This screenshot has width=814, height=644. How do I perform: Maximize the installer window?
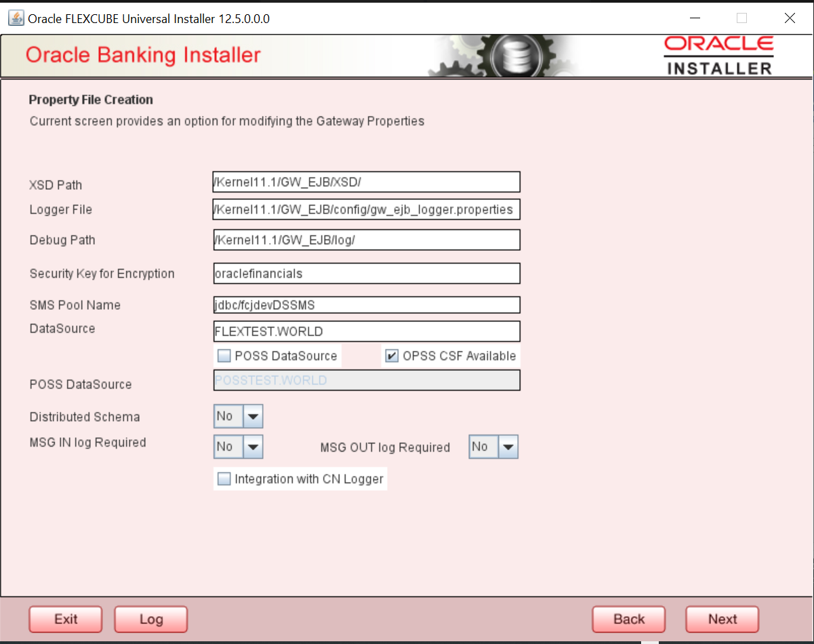pos(741,18)
